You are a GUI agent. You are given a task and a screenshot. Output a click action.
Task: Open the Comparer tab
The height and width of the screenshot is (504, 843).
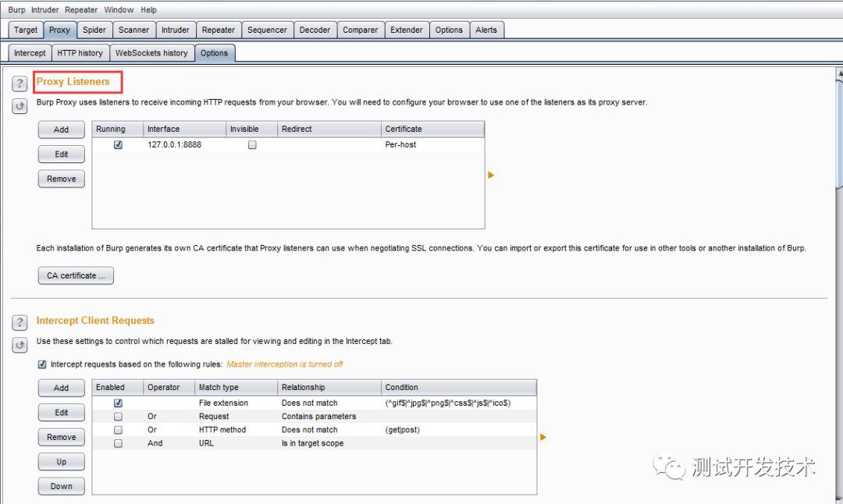coord(360,30)
